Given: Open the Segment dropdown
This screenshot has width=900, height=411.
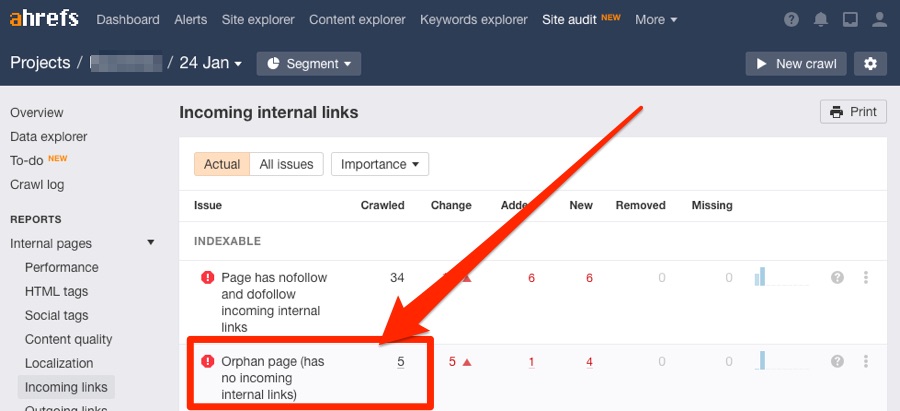Looking at the screenshot, I should (x=309, y=64).
